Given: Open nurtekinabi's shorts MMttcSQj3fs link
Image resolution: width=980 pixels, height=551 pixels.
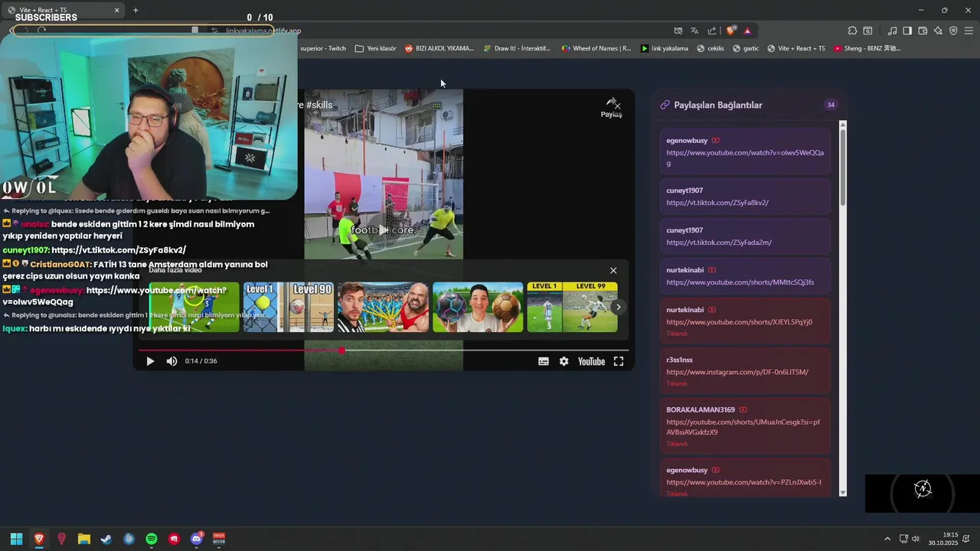Looking at the screenshot, I should point(740,282).
